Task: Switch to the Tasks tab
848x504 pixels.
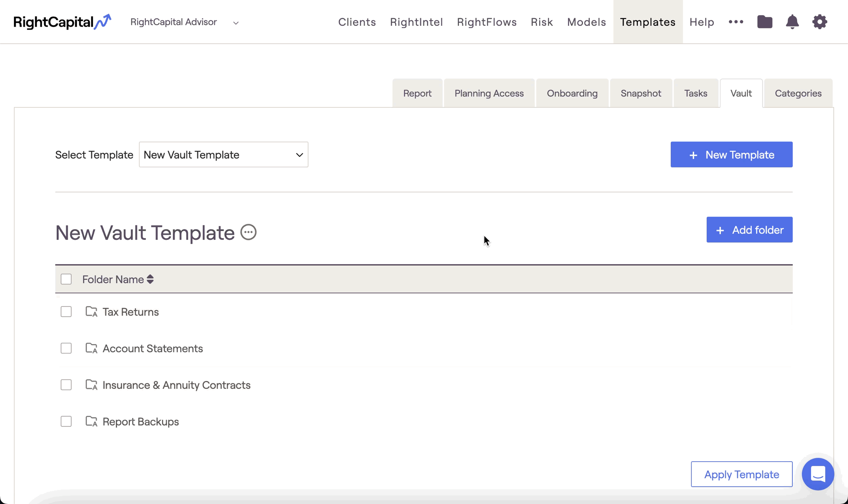Action: [x=696, y=93]
